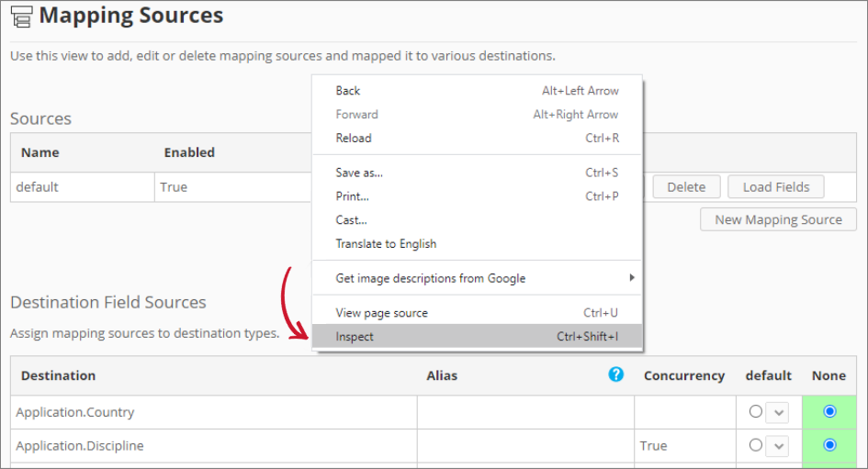
Task: Click the Delete button for default source
Action: [x=686, y=187]
